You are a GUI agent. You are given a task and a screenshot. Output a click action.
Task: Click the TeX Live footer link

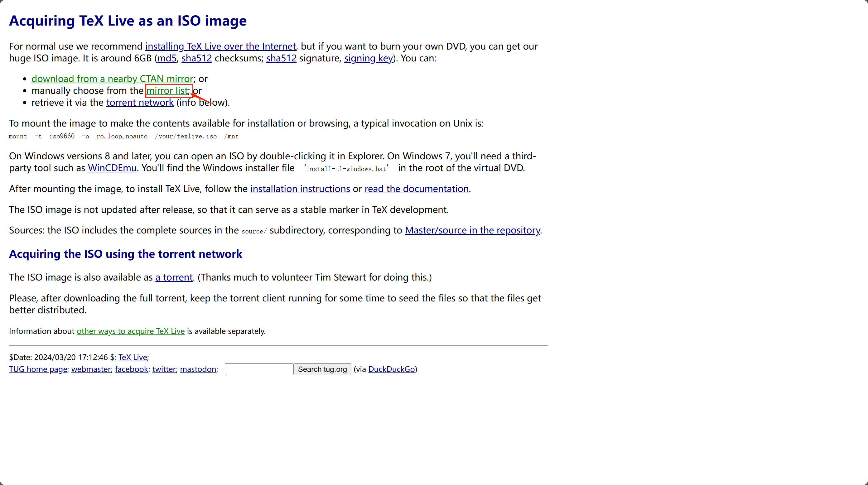[x=133, y=357]
